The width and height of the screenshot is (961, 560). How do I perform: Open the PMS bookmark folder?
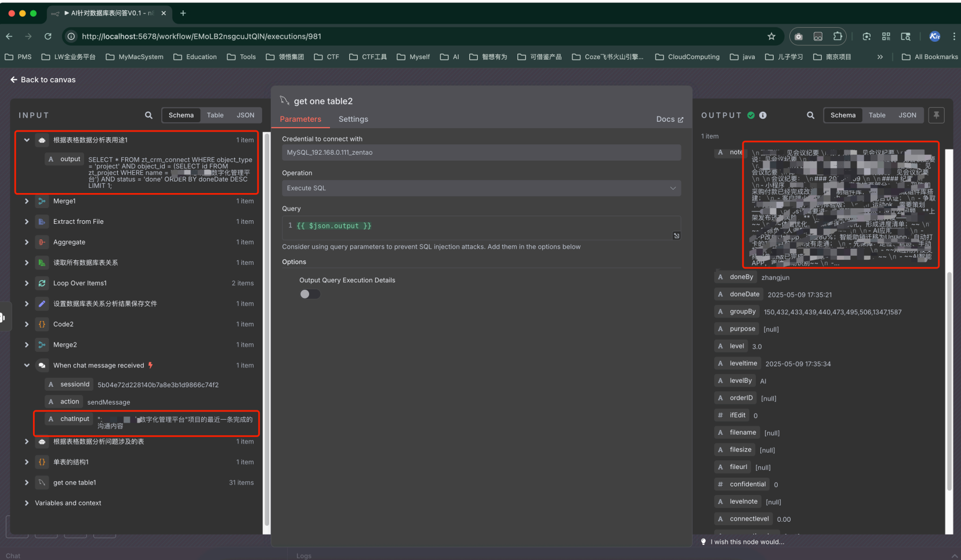(x=18, y=57)
